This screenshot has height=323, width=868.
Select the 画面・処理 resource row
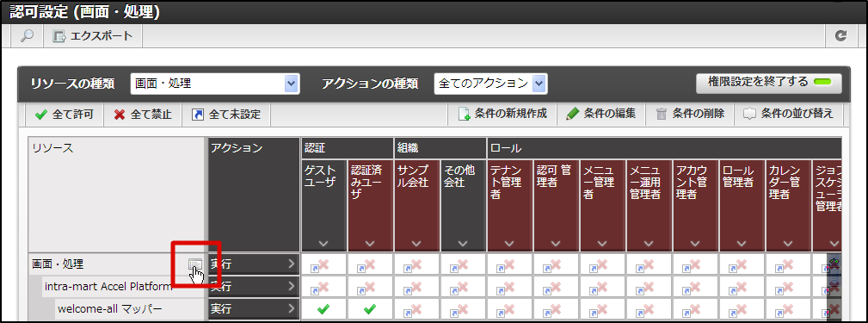(115, 264)
